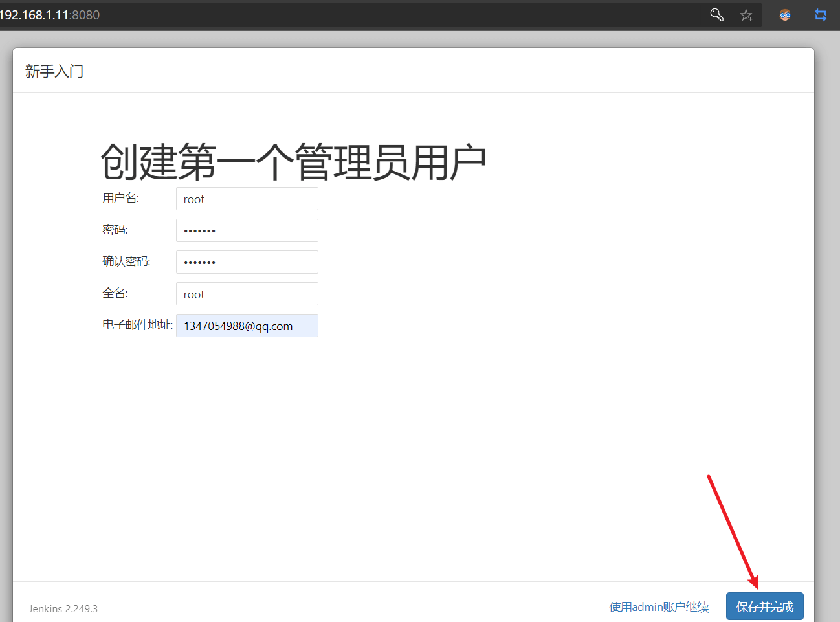This screenshot has height=622, width=840.
Task: Click the blue sync loop extension icon
Action: click(821, 14)
